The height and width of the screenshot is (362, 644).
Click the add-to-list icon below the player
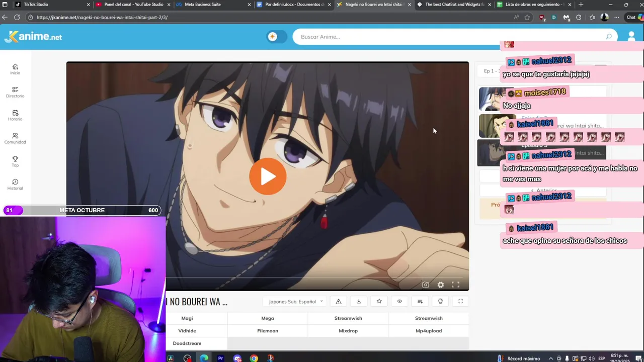pos(420,302)
